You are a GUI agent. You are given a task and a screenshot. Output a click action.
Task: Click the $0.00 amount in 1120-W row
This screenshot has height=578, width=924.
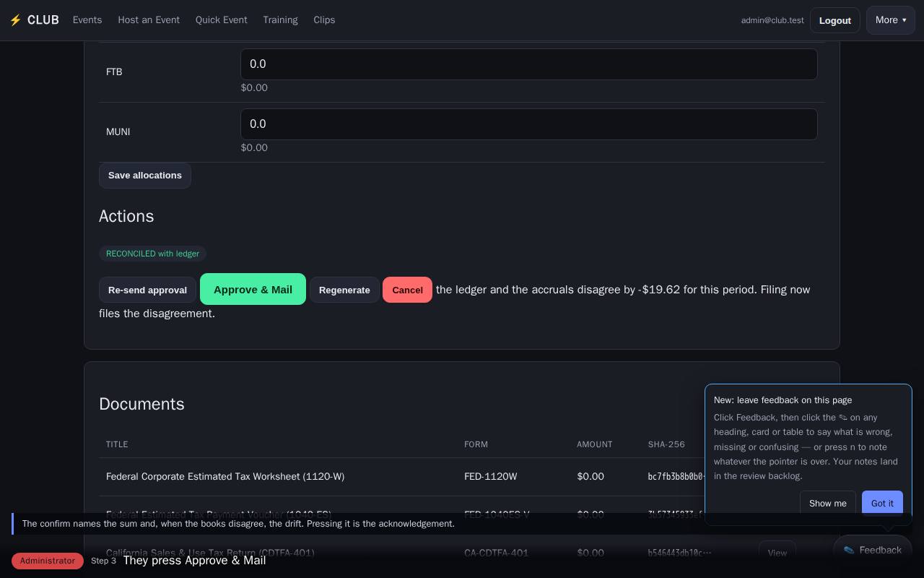coord(590,477)
